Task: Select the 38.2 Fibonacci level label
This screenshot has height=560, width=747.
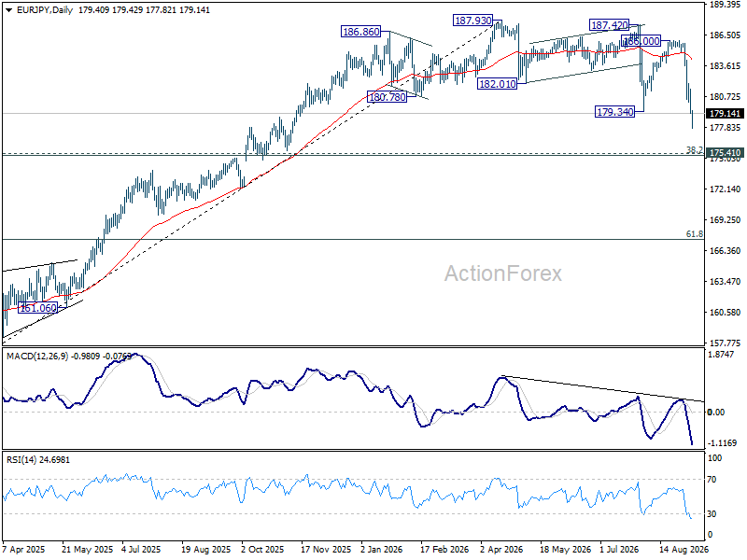Action: [694, 150]
